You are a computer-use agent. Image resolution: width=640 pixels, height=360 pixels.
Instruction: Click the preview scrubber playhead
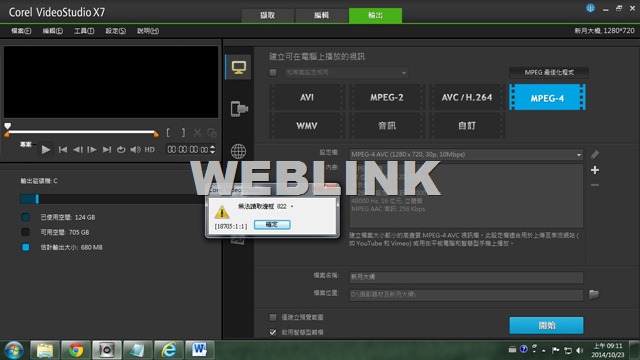click(x=8, y=126)
